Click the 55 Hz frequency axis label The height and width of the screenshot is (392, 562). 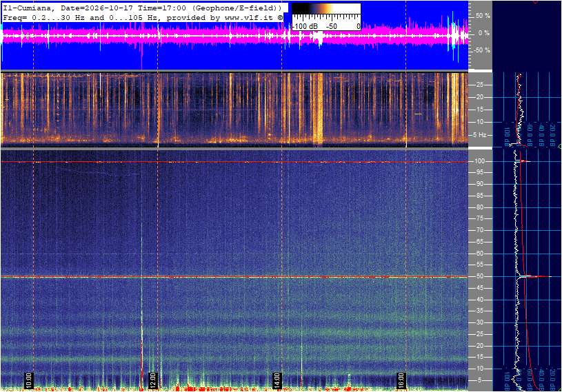[479, 265]
